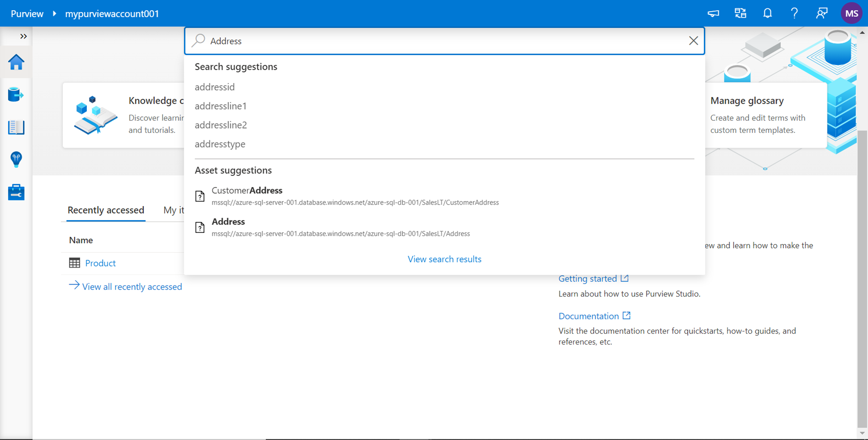Switch to the My items tab
The width and height of the screenshot is (868, 440).
[174, 210]
